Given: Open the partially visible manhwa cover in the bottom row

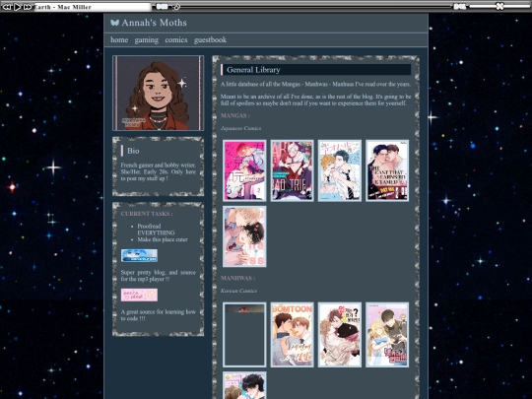Looking at the screenshot, I should 244,385.
